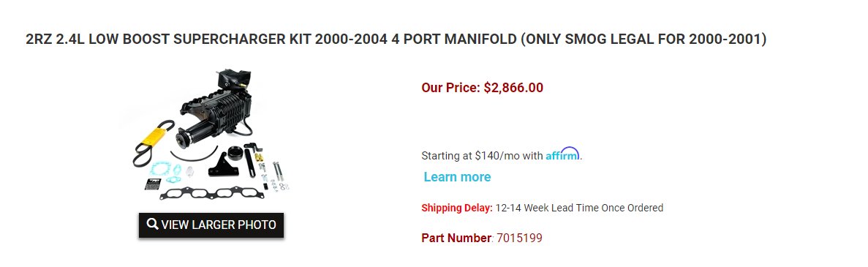
Task: Click the black triangular bracket in photo
Action: tap(222, 165)
